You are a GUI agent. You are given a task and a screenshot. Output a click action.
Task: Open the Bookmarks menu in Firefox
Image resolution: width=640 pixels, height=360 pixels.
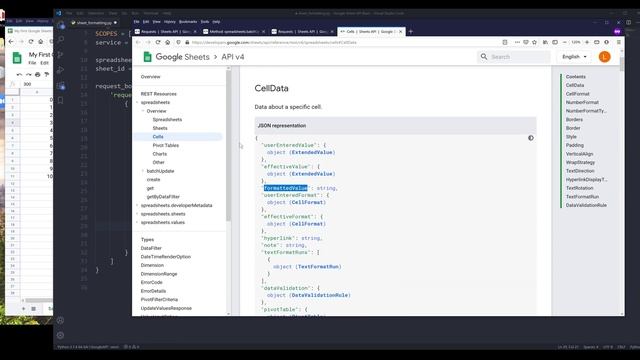[x=188, y=22]
